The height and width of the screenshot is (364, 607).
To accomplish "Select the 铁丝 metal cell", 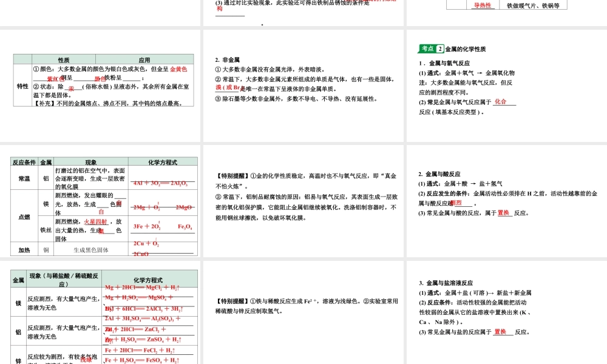I will point(46,229).
